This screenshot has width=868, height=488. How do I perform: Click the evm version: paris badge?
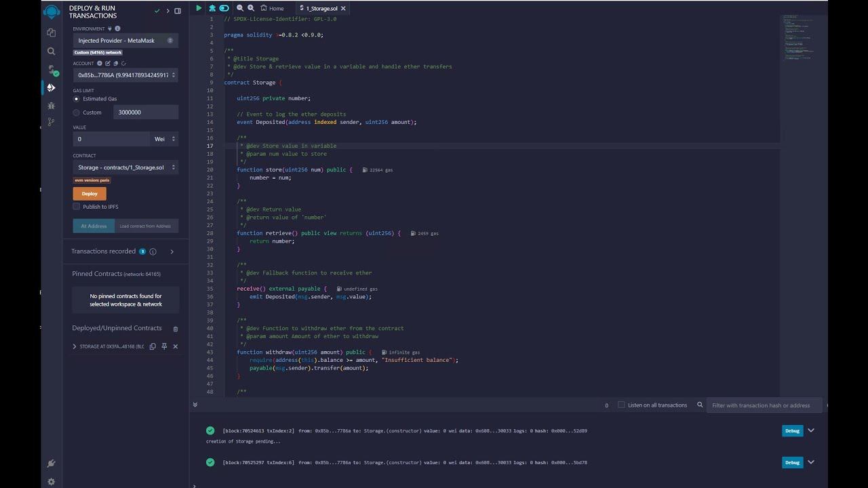click(92, 180)
